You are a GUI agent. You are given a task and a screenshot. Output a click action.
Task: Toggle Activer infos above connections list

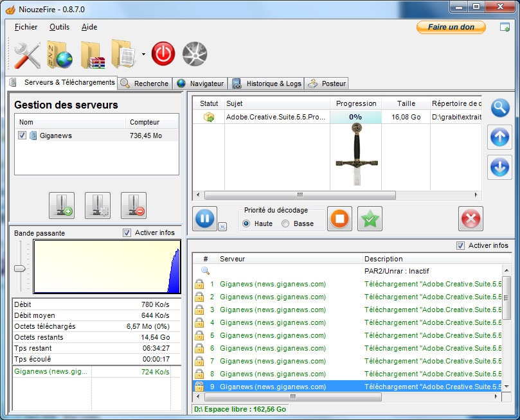click(460, 245)
